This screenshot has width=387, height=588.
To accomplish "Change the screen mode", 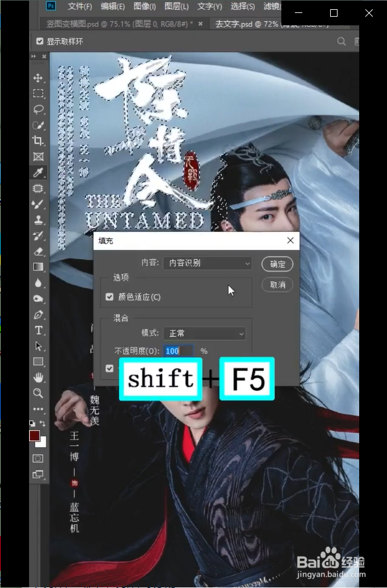I will point(38,474).
